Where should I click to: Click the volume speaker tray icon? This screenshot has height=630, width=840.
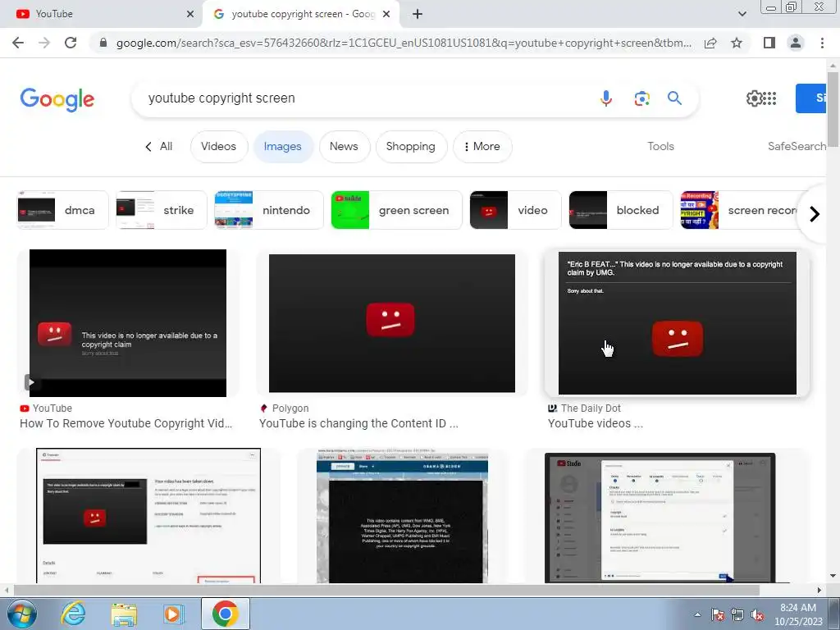tap(757, 615)
